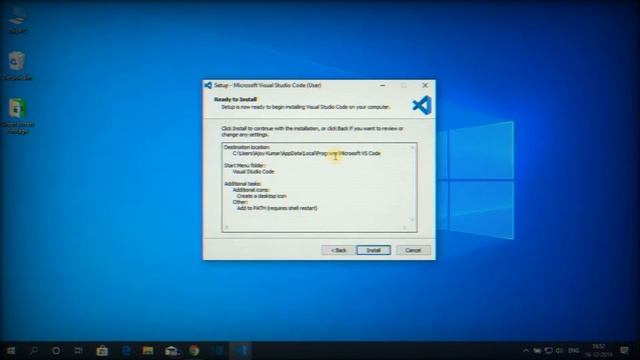Go back with the < Back button
This screenshot has height=360, width=640.
[x=338, y=250]
